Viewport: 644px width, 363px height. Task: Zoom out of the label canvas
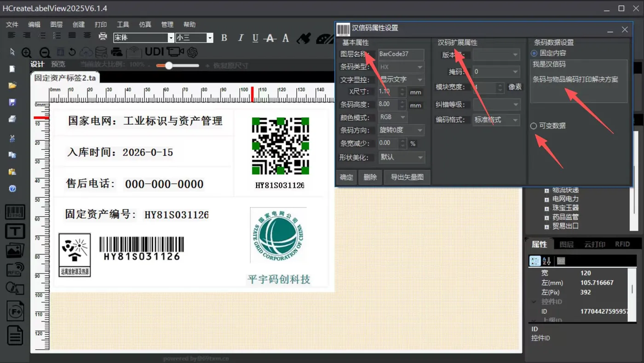(x=45, y=52)
